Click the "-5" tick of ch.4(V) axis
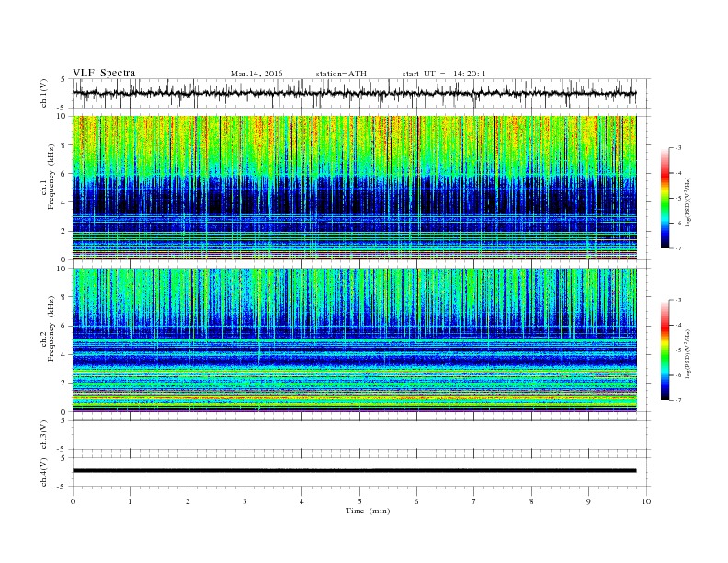Viewport: 728px width, 563px height. (62, 487)
